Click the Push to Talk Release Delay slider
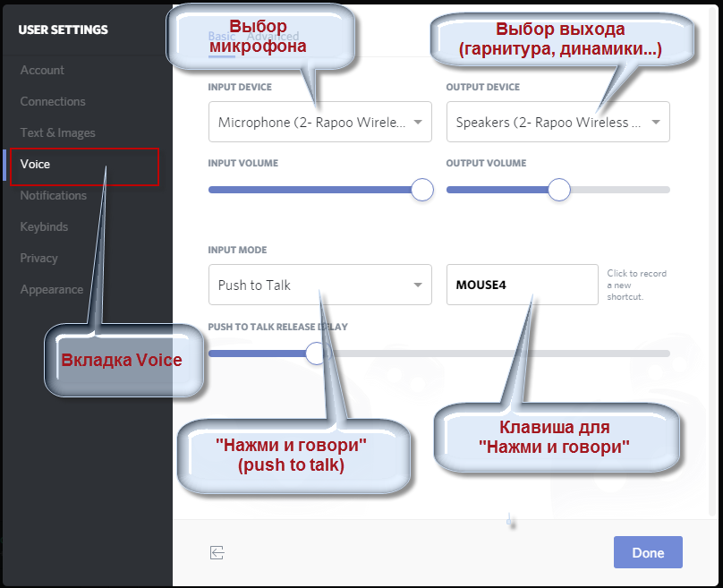Screen dimensions: 723x588 (x=439, y=354)
